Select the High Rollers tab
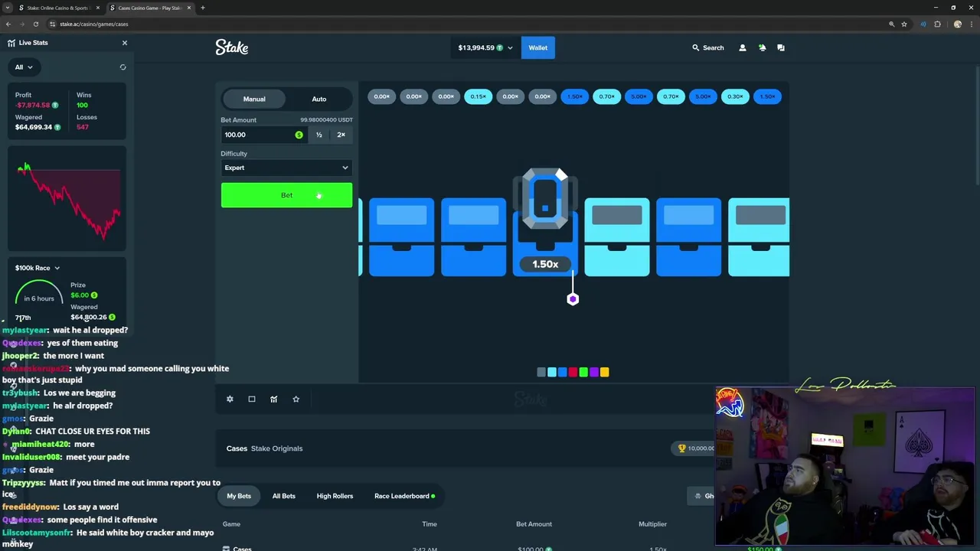The image size is (980, 551). pos(335,496)
